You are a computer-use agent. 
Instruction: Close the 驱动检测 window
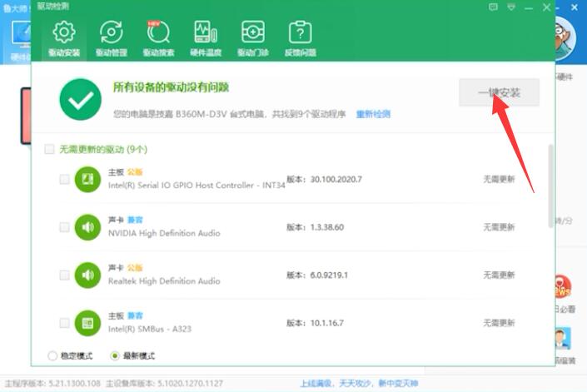point(546,7)
